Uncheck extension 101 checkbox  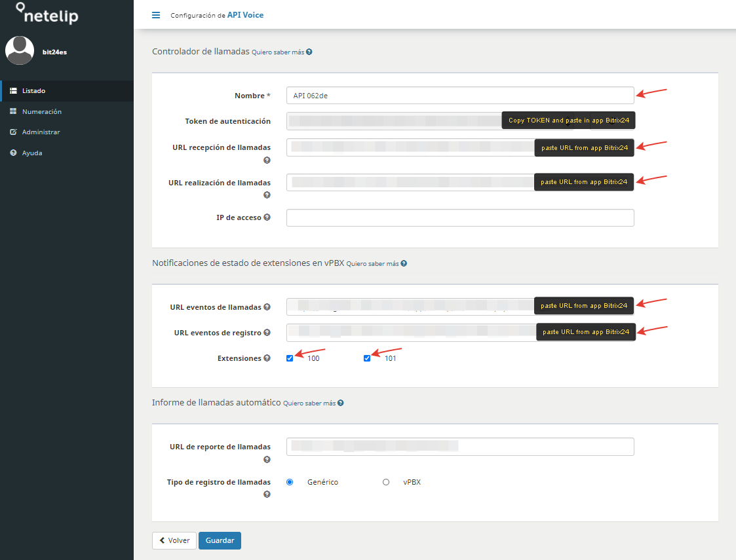point(367,358)
